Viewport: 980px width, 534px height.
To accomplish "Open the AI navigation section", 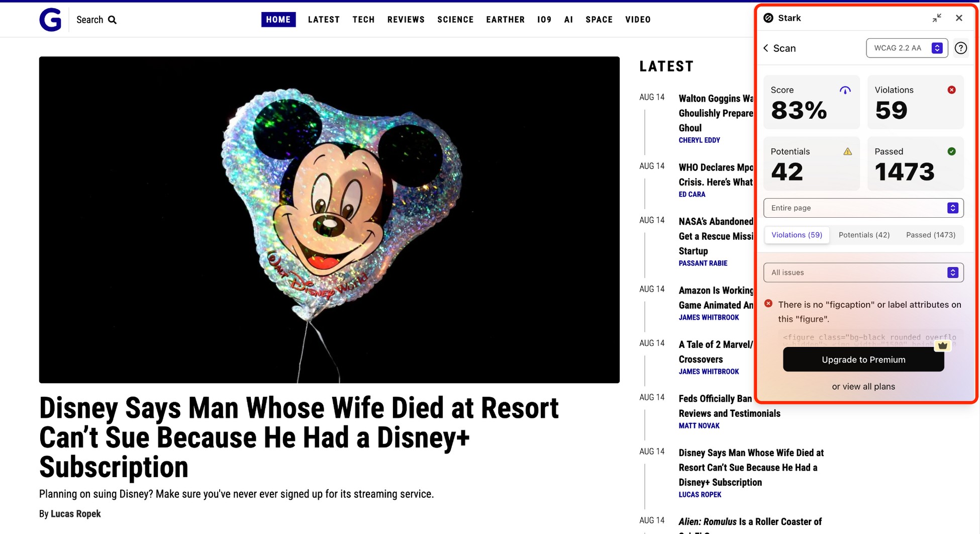I will click(x=568, y=20).
